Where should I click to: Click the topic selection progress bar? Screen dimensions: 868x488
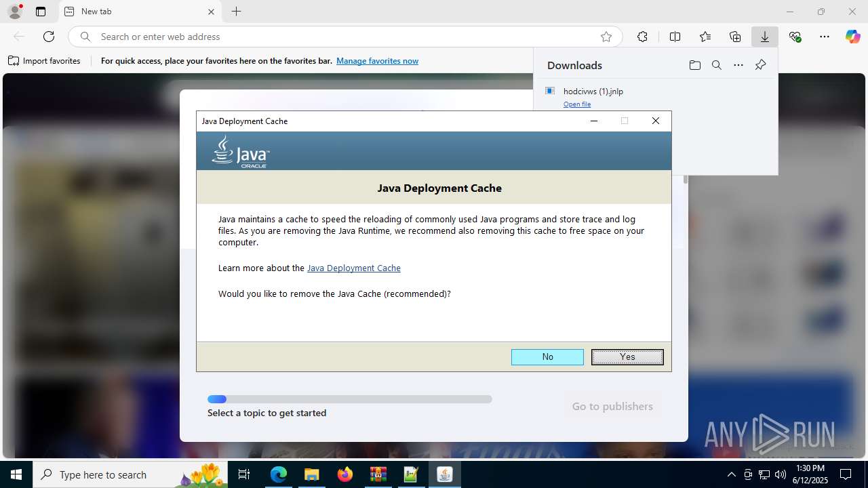(350, 399)
